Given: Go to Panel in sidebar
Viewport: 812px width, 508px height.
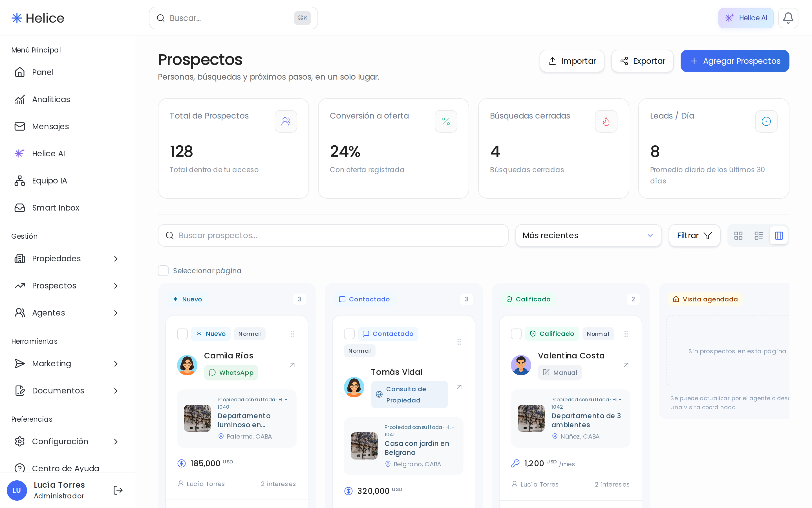Looking at the screenshot, I should [67, 72].
